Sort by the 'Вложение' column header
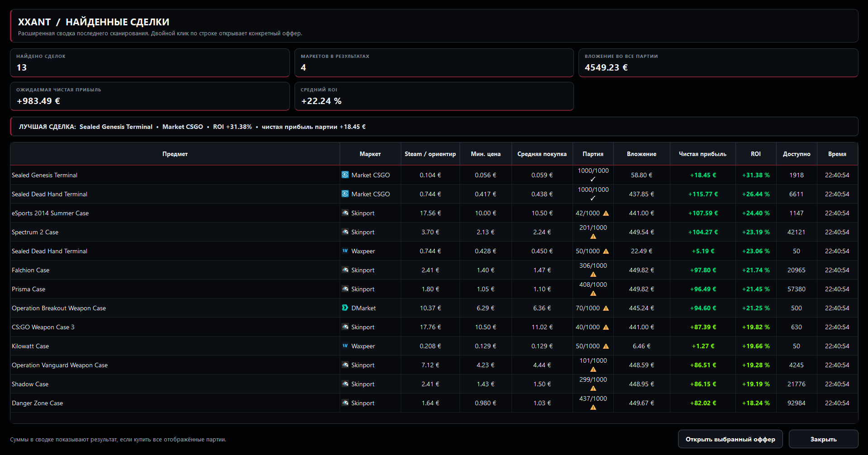Viewport: 868px width, 455px height. pos(641,154)
